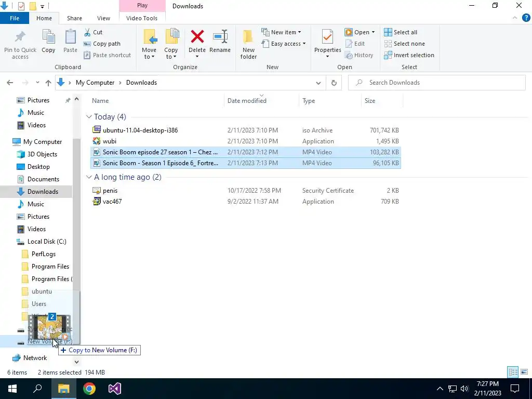532x399 pixels.
Task: Refresh the Downloads folder view
Action: [334, 83]
